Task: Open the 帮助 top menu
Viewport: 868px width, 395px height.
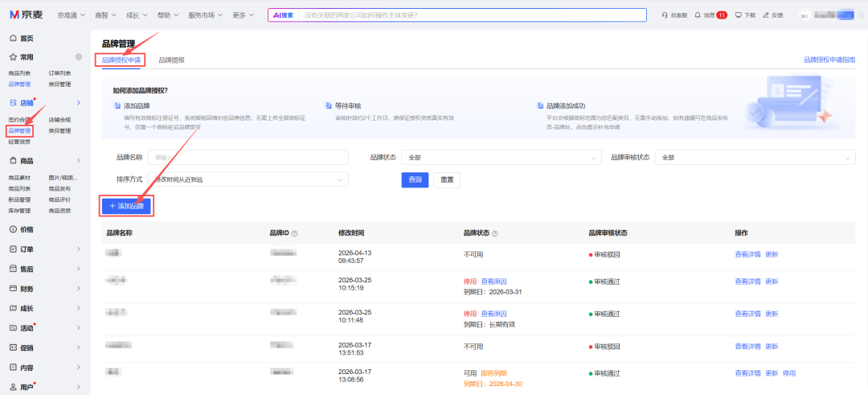Action: pyautogui.click(x=168, y=15)
